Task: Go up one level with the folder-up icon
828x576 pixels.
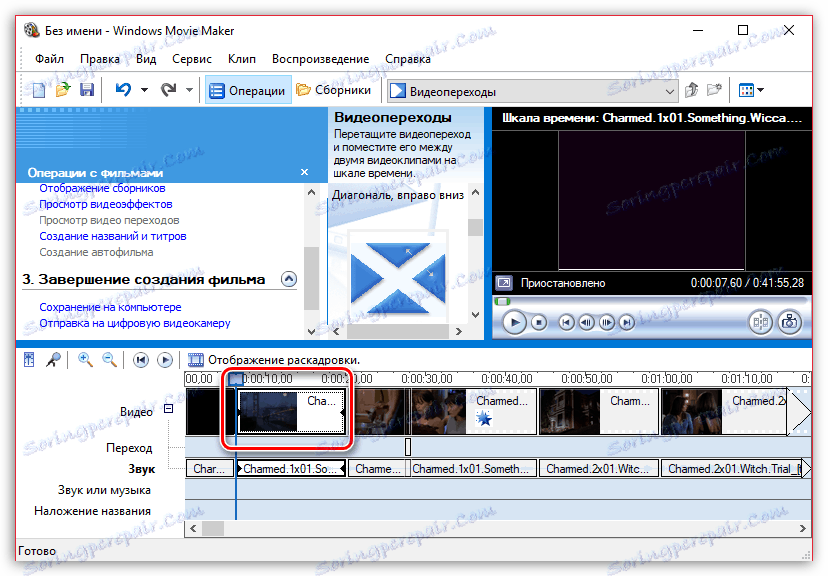Action: point(691,90)
